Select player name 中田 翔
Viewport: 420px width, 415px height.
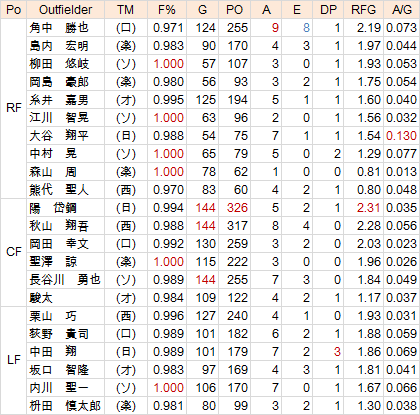53,352
